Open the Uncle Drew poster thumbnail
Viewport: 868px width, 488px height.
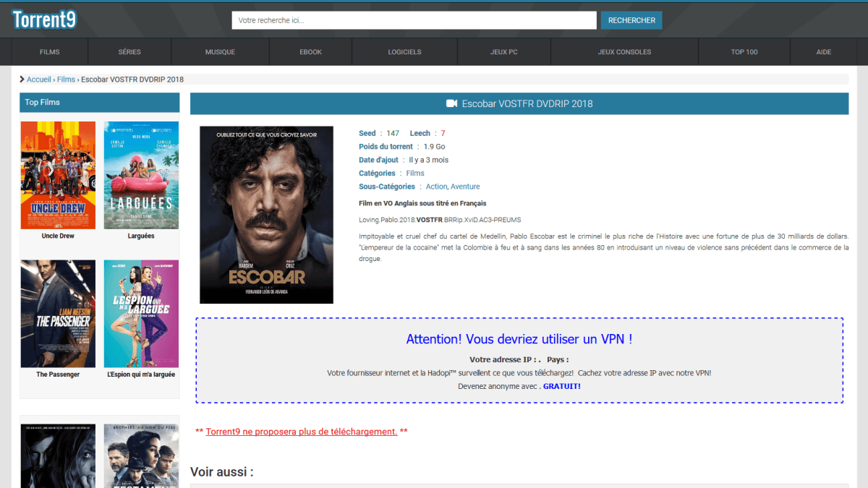(x=58, y=175)
